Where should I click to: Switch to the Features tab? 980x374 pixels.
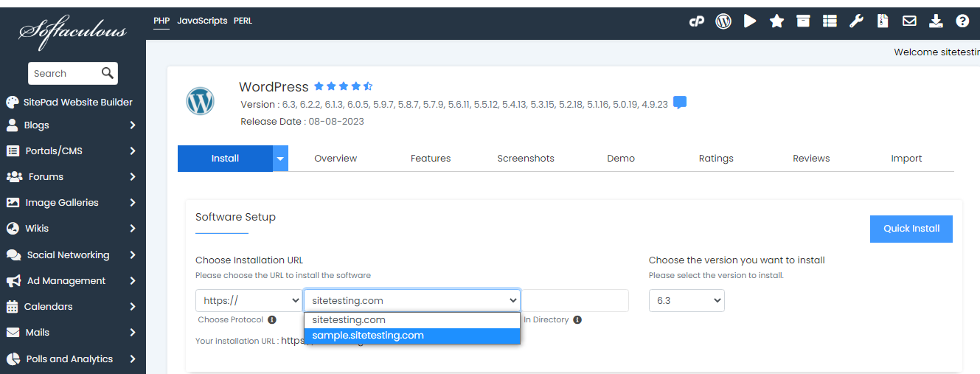click(431, 159)
